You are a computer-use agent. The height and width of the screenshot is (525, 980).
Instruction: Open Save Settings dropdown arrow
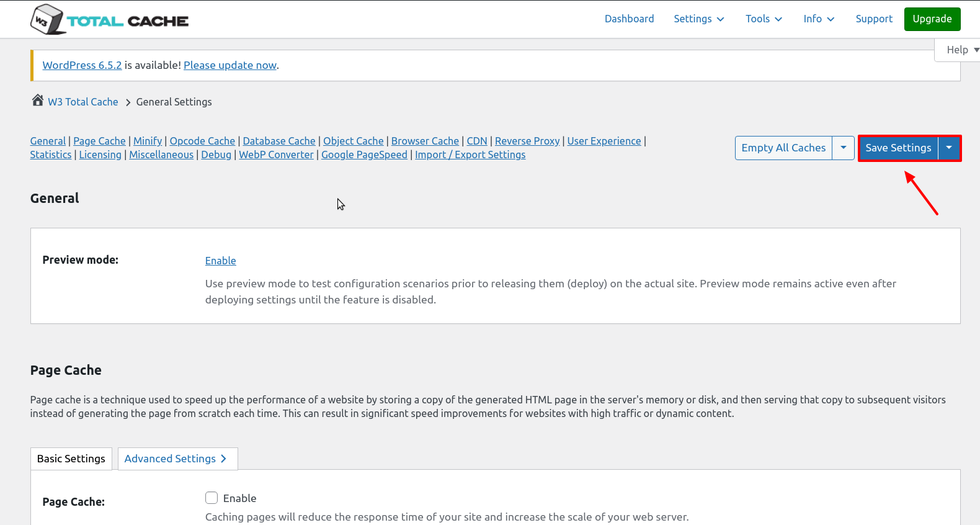949,148
